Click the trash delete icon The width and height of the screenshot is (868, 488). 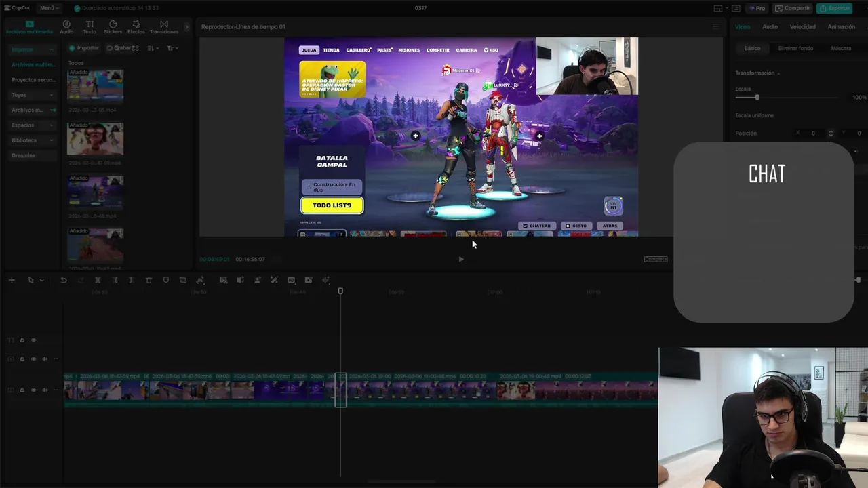coord(149,280)
